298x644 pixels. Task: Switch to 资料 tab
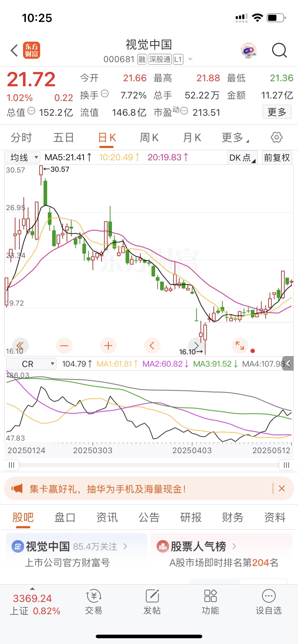click(275, 517)
